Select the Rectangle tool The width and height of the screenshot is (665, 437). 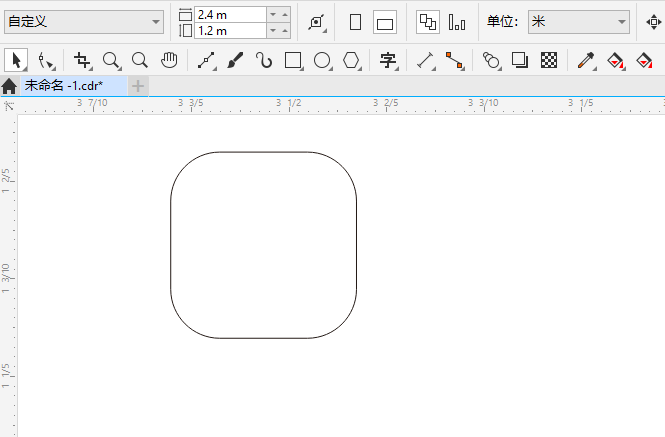coord(293,61)
